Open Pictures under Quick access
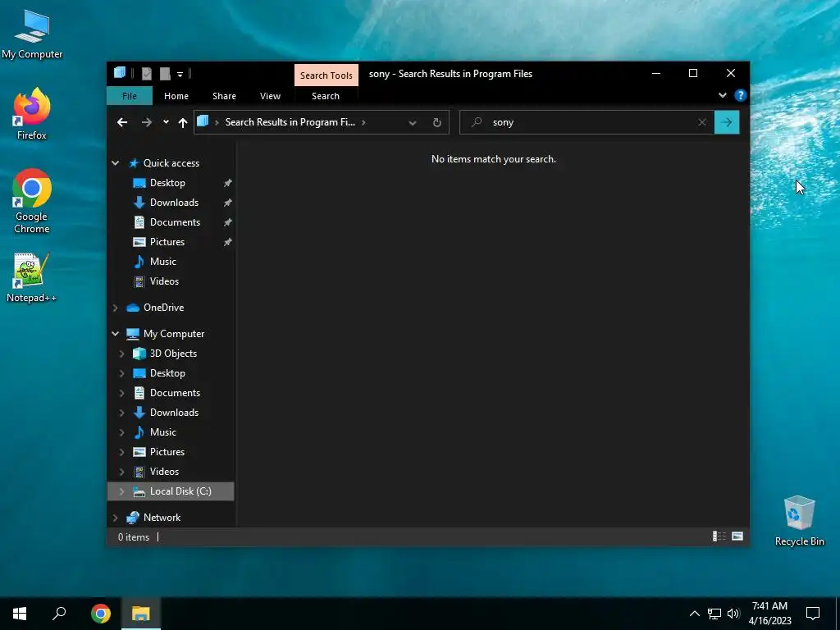This screenshot has height=630, width=840. click(x=167, y=242)
